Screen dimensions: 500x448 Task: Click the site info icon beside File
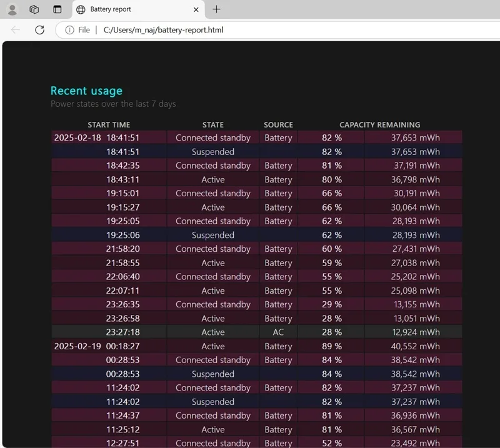pyautogui.click(x=69, y=30)
